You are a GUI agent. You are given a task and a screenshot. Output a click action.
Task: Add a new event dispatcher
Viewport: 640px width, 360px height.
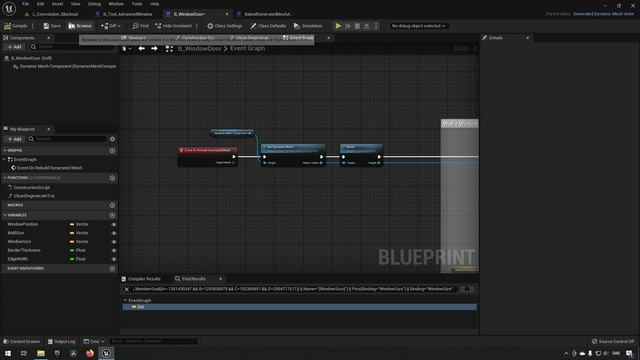tap(112, 269)
